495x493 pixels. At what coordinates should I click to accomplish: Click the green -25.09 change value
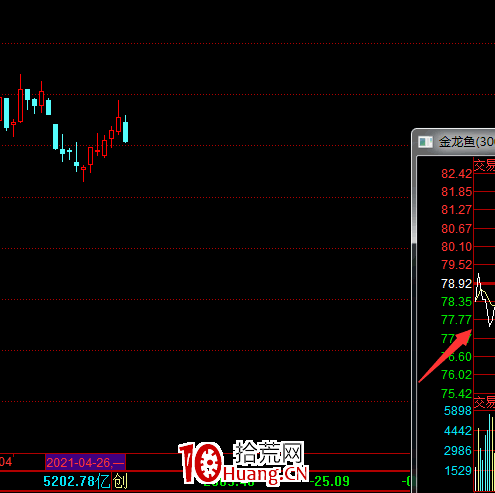(331, 481)
